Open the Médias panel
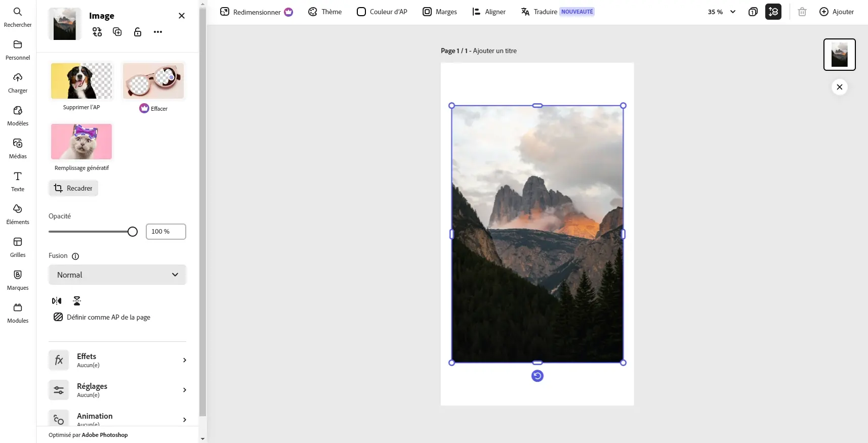The image size is (868, 443). pyautogui.click(x=18, y=148)
